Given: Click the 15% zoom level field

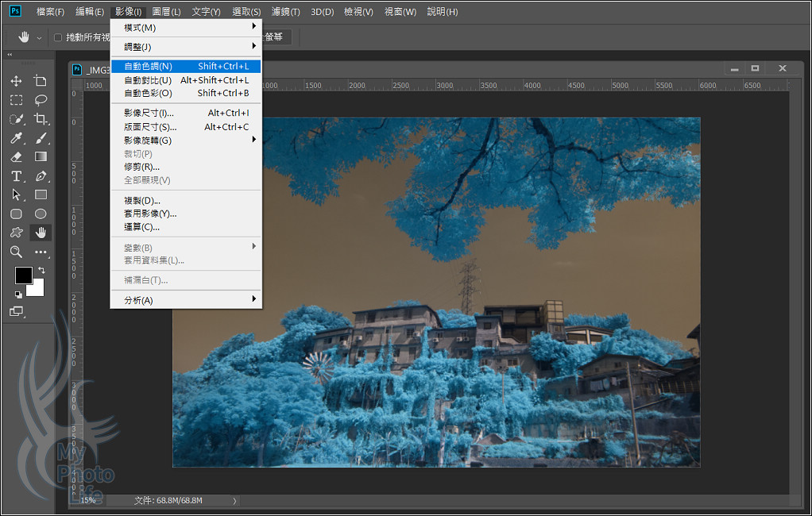Looking at the screenshot, I should [87, 500].
